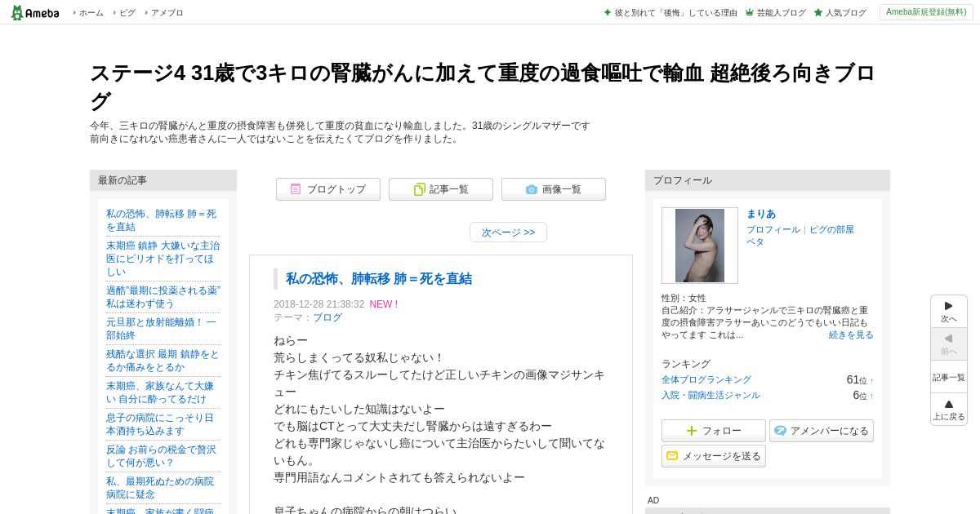Click floating 上に戻る up arrow
Viewport: 980px width, 514px height.
949,410
